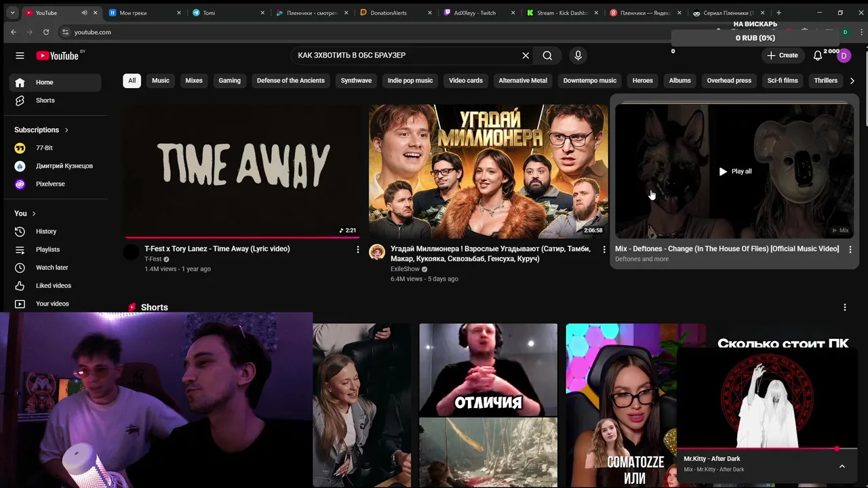Image resolution: width=868 pixels, height=488 pixels.
Task: Click the T-Fest channel name
Action: pyautogui.click(x=153, y=259)
